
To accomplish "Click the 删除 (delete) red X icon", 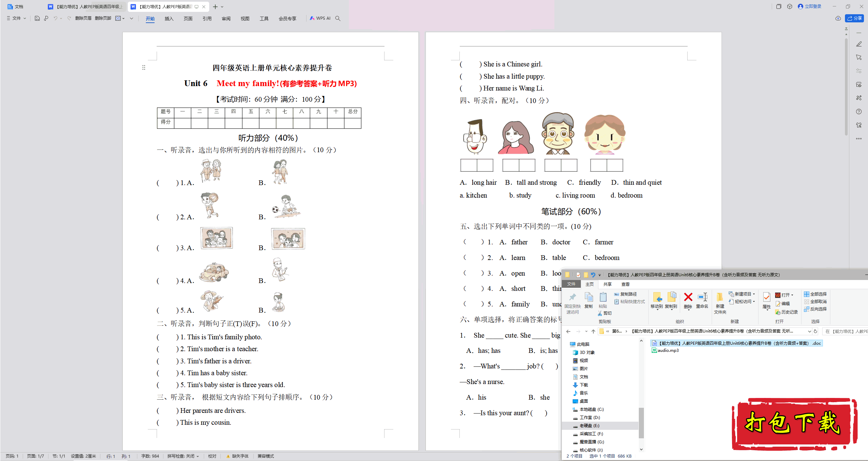I will coord(687,300).
